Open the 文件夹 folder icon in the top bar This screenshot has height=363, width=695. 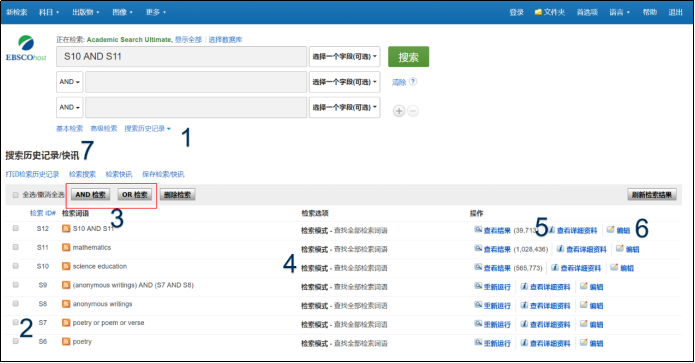coord(538,12)
